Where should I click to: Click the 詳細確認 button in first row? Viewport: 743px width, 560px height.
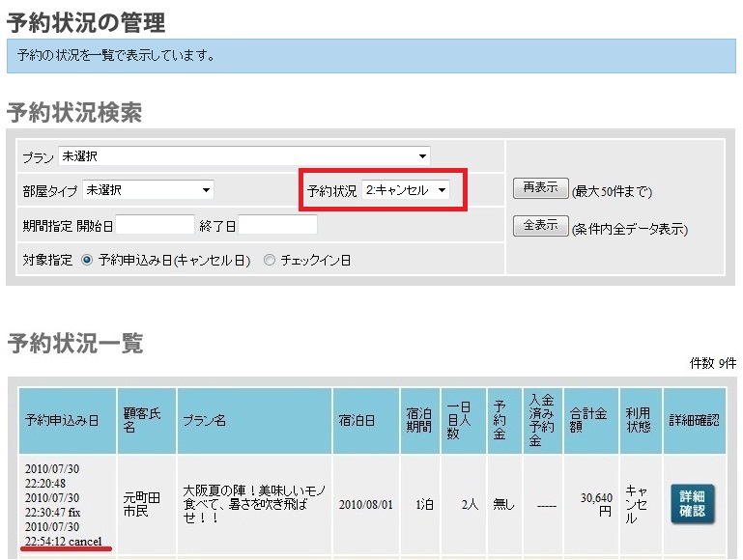pyautogui.click(x=691, y=504)
